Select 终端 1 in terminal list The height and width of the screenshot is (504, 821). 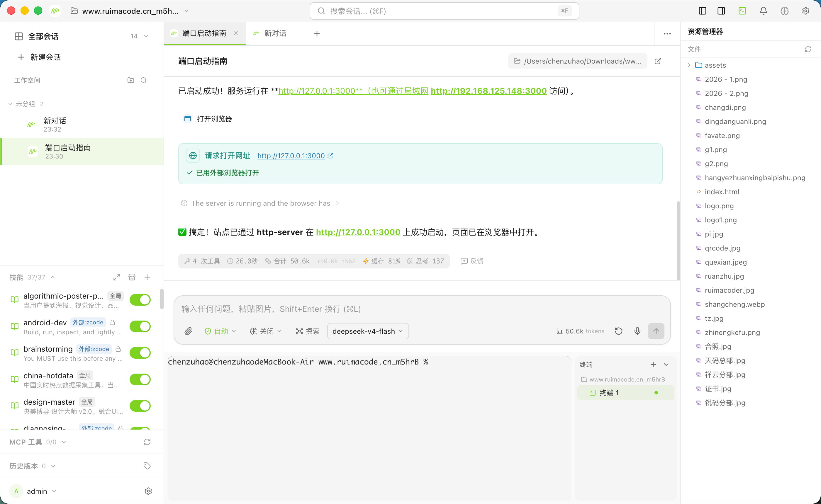tap(626, 393)
